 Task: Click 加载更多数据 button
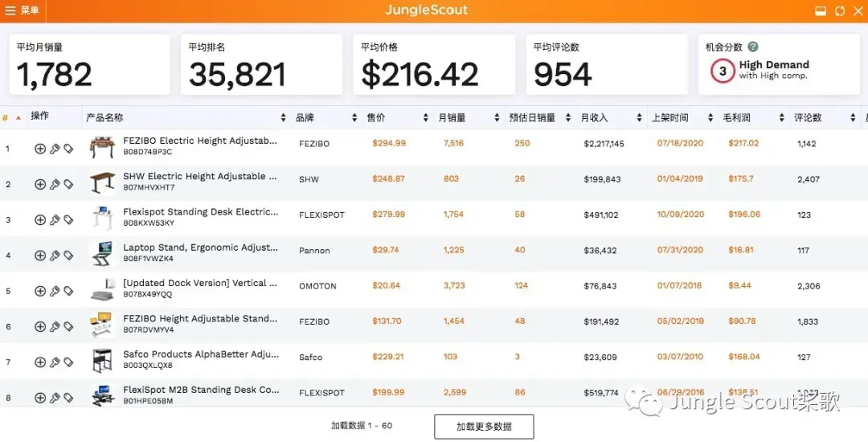click(484, 427)
